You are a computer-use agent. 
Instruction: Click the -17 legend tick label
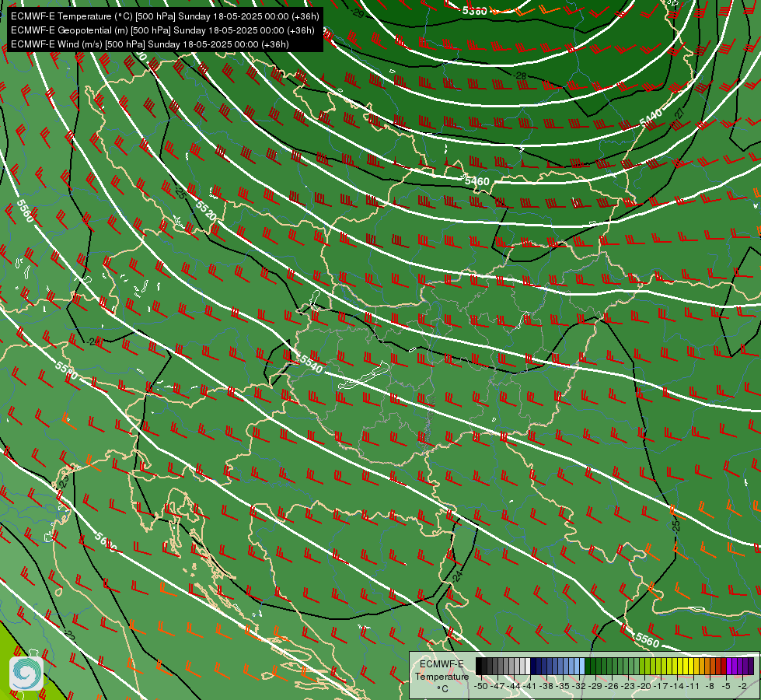click(661, 687)
